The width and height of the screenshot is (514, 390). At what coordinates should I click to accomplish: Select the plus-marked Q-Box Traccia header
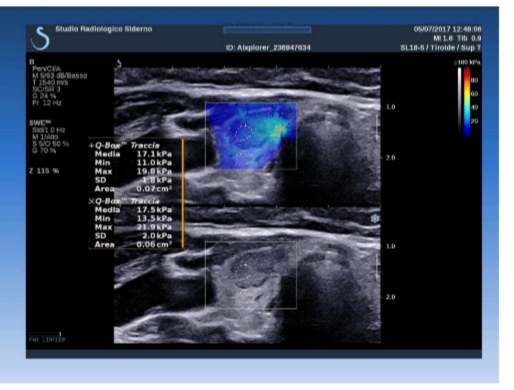124,146
